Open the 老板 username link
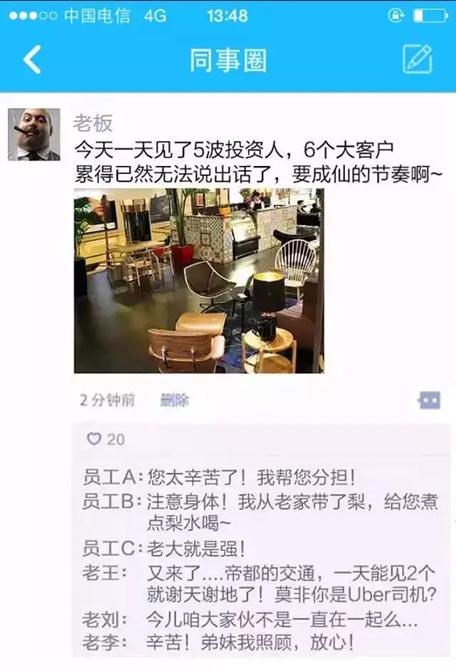The height and width of the screenshot is (672, 456). coord(93,123)
